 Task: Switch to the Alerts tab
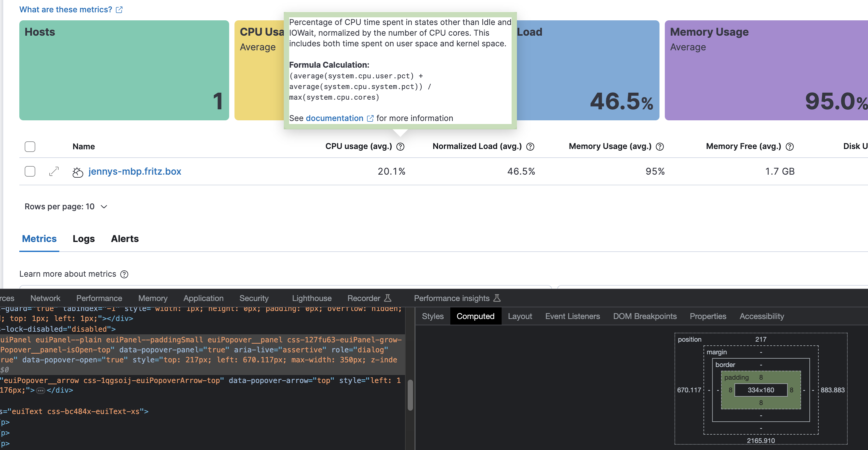pos(125,239)
